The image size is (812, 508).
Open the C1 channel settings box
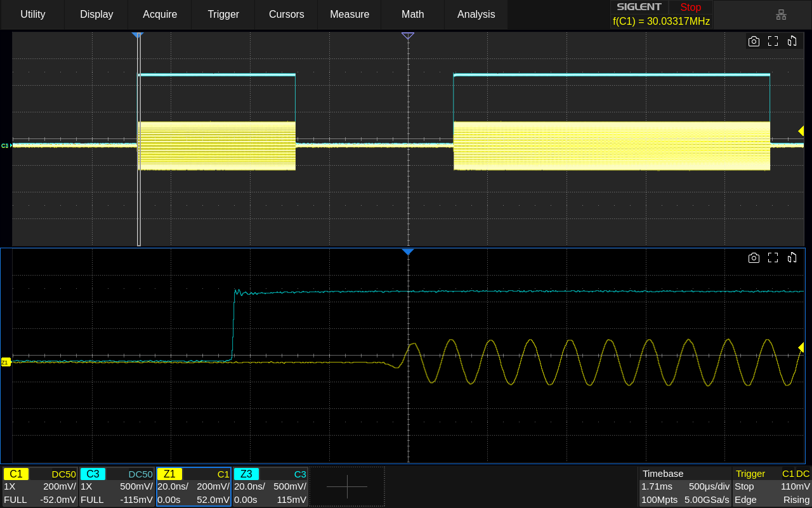(40, 486)
